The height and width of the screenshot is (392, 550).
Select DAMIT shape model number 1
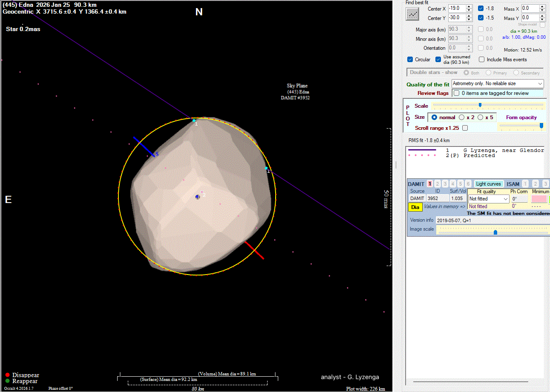(x=430, y=184)
